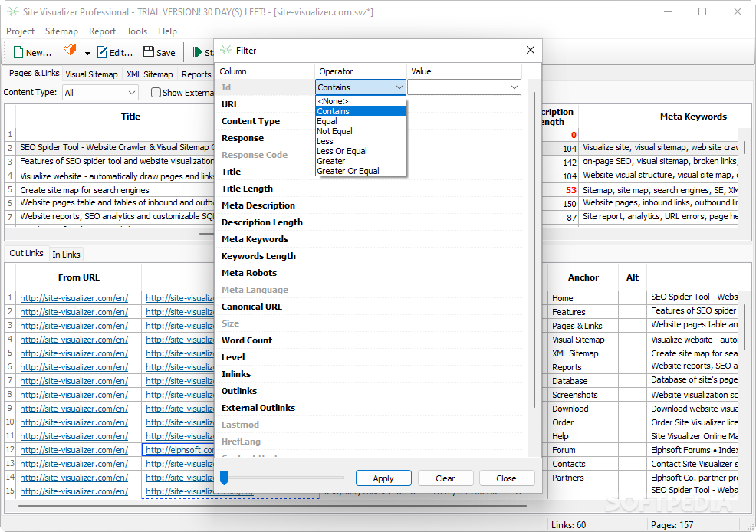Click the Apply button
756x532 pixels.
383,478
